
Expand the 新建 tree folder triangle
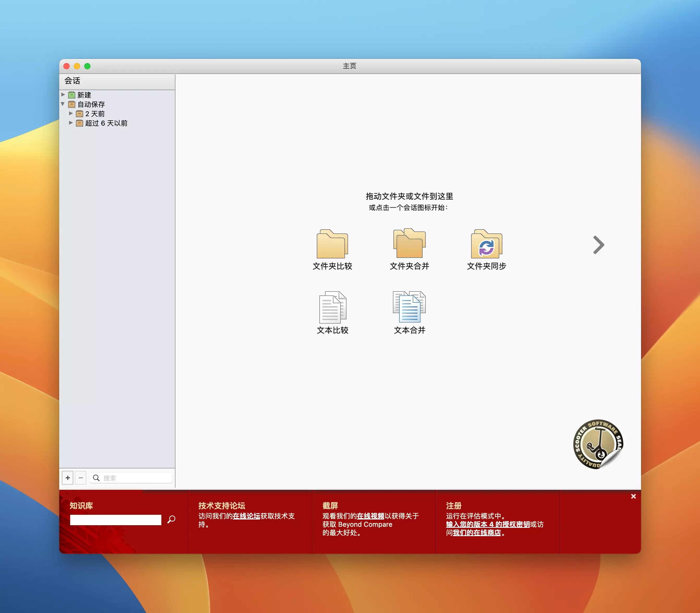63,95
